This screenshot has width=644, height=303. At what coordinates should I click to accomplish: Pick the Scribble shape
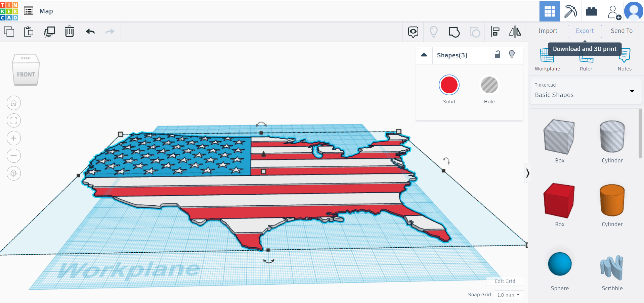click(x=612, y=267)
